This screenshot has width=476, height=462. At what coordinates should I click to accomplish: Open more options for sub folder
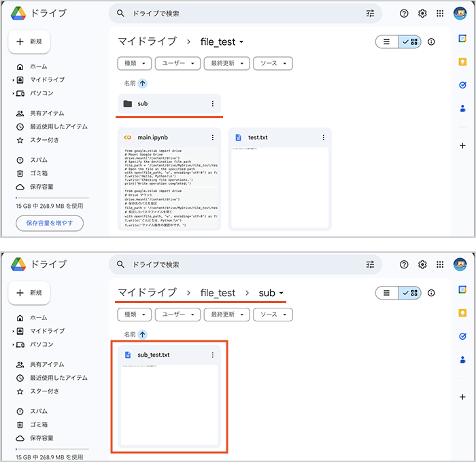[212, 104]
